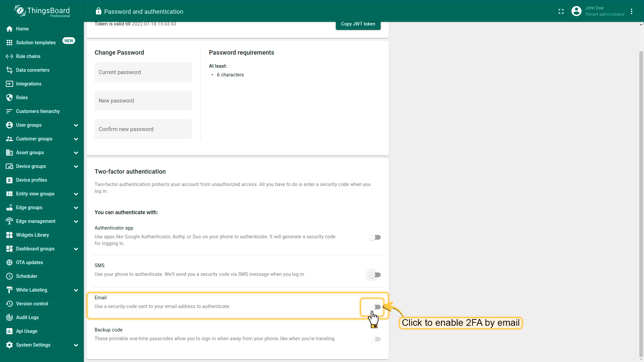Click the page vertical scrollbar

pyautogui.click(x=641, y=204)
